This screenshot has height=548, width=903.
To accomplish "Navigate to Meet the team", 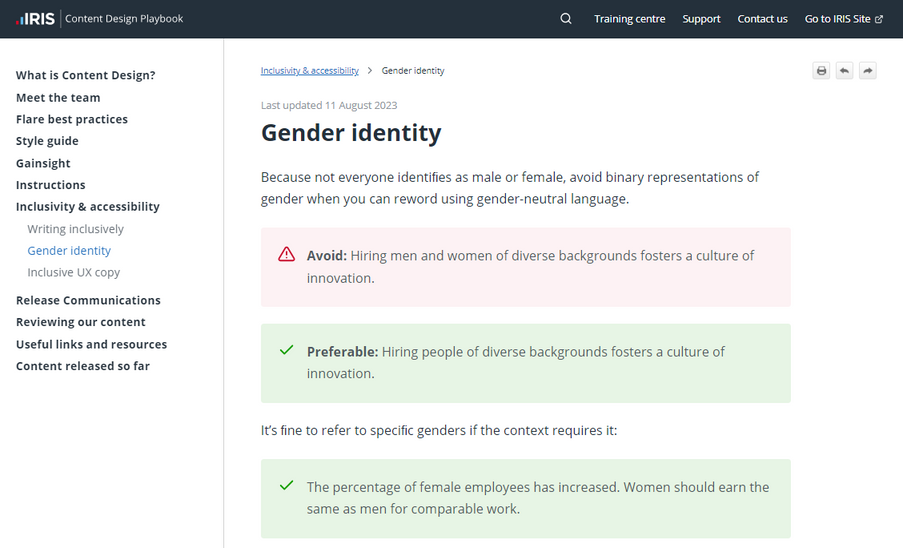I will click(x=58, y=98).
